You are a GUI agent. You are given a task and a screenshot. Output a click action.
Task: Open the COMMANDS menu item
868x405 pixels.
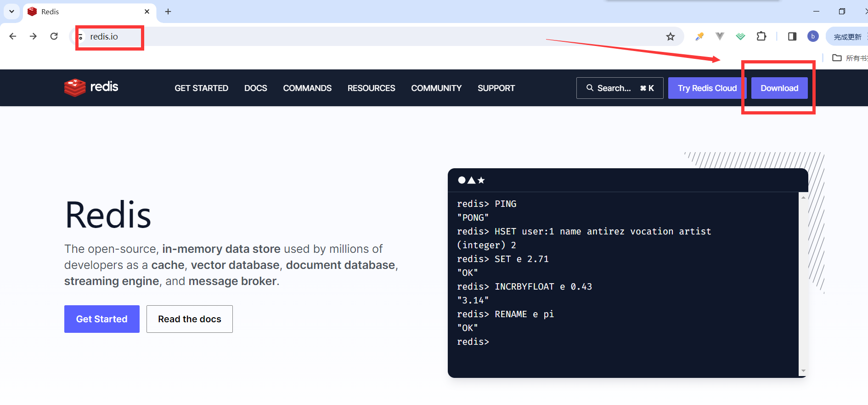coord(307,88)
